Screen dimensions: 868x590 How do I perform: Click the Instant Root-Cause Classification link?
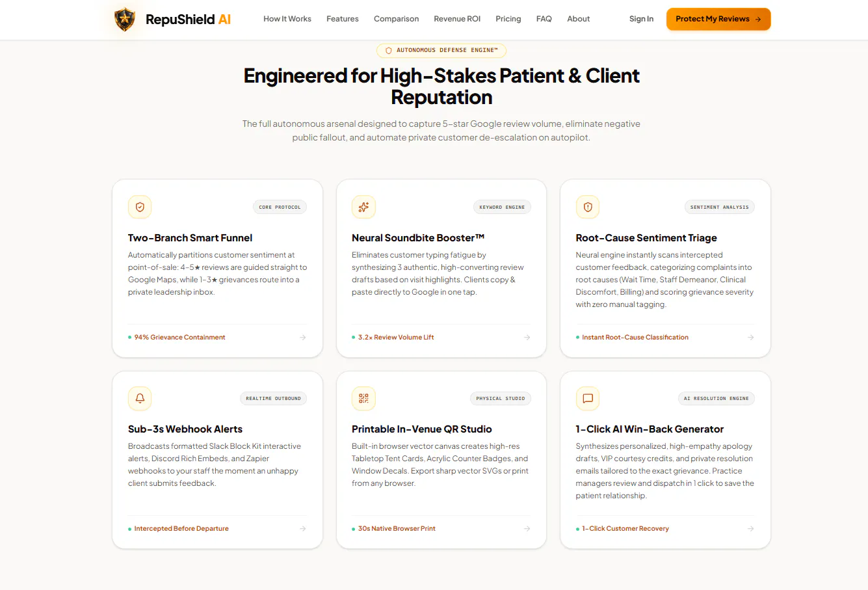tap(635, 337)
